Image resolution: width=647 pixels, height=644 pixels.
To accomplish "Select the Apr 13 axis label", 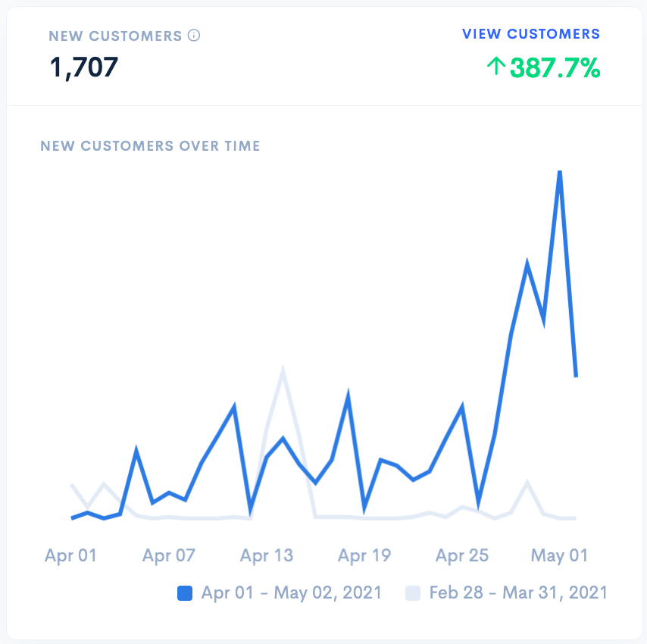I will (266, 555).
